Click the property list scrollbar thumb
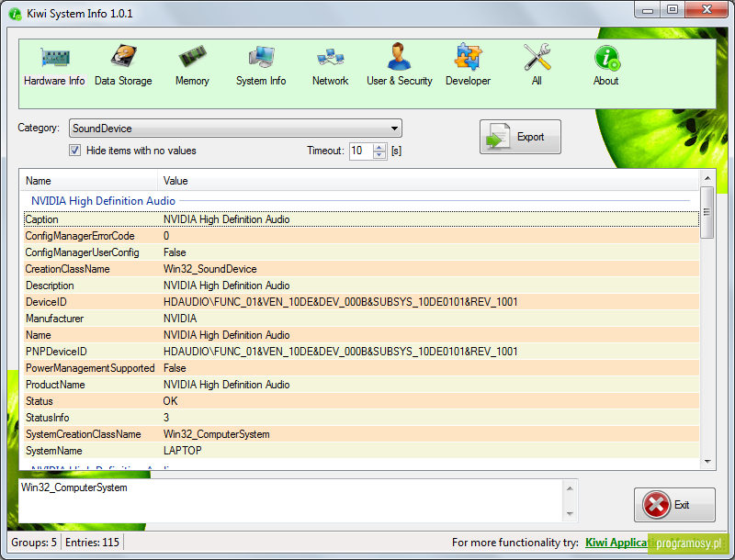735x560 pixels. click(x=707, y=212)
